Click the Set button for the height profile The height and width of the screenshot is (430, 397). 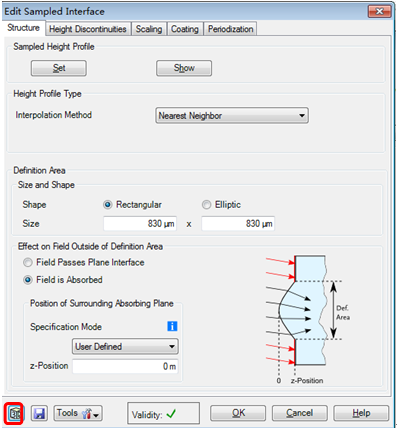(59, 68)
